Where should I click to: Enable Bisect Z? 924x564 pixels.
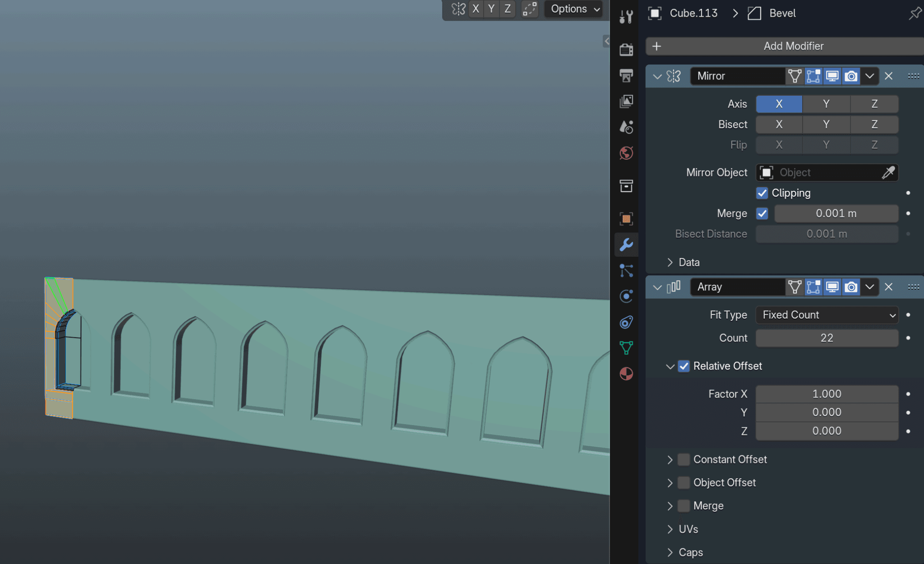(874, 125)
